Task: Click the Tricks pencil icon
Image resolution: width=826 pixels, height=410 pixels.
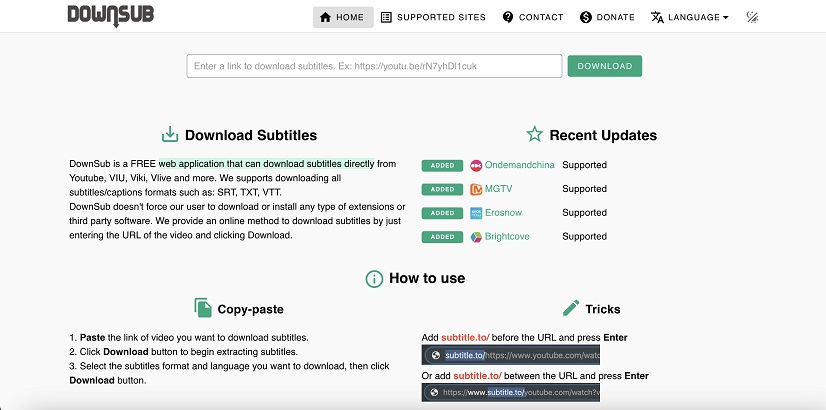Action: [x=571, y=308]
